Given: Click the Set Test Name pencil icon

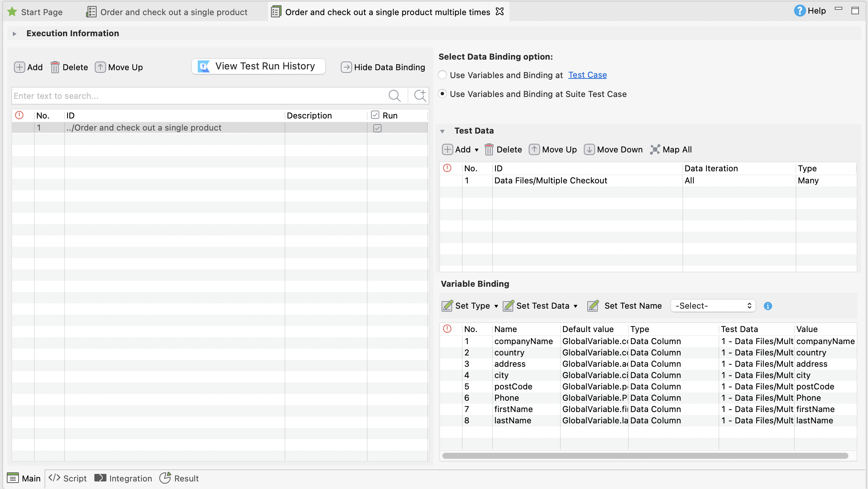Looking at the screenshot, I should [x=593, y=306].
